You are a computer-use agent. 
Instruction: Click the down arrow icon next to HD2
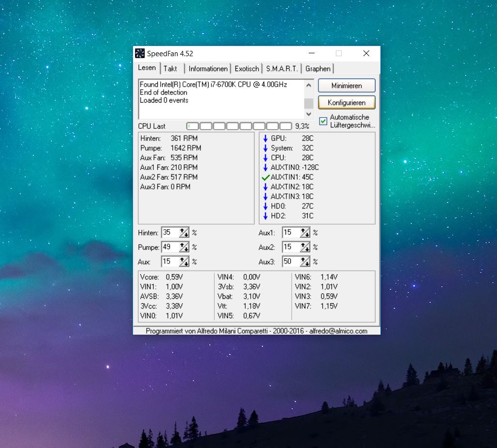tap(266, 216)
